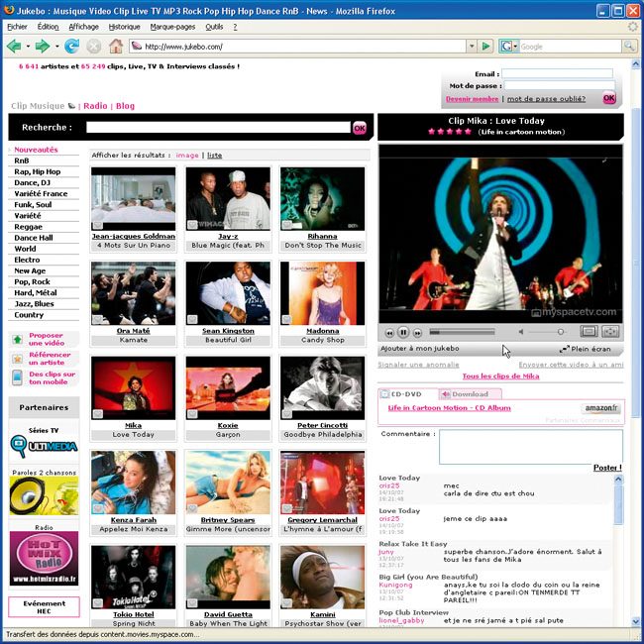Open the Blog section link
Viewport: 644px width, 644px height.
[x=125, y=106]
